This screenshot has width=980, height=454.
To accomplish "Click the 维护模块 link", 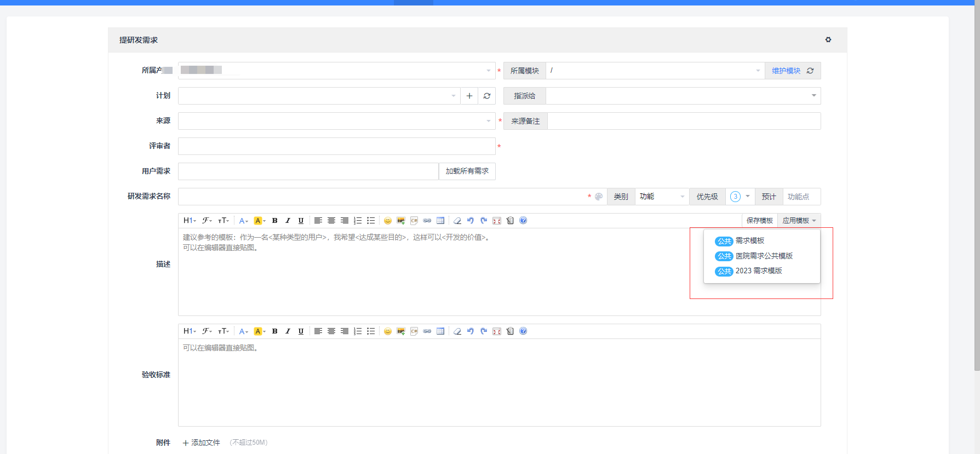I will tap(786, 71).
